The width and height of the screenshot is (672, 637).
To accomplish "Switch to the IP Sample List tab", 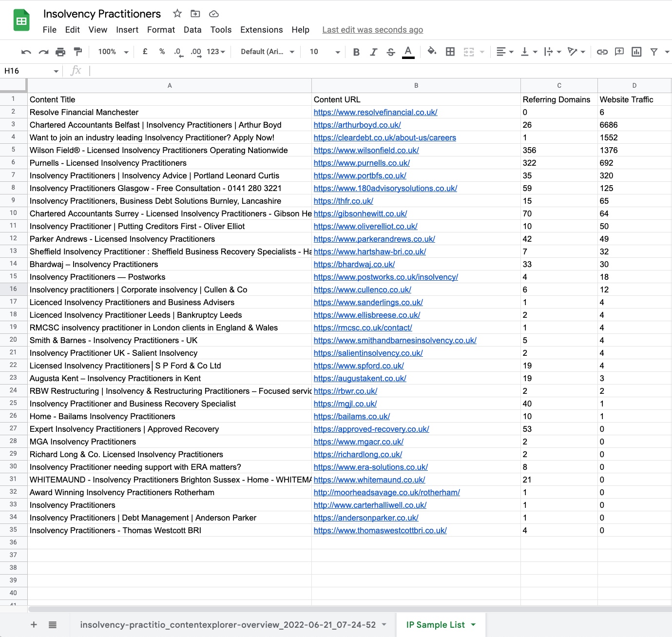I will click(436, 624).
